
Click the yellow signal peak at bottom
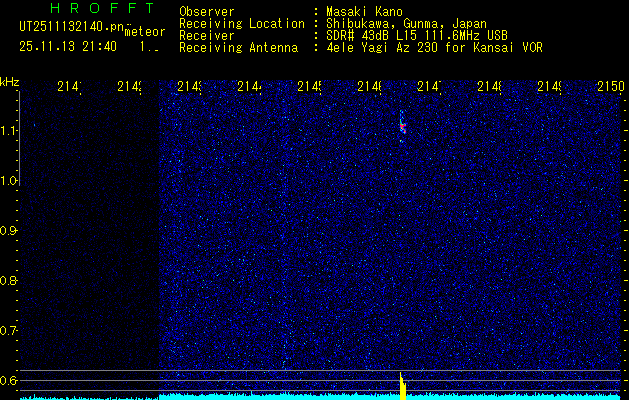[402, 386]
